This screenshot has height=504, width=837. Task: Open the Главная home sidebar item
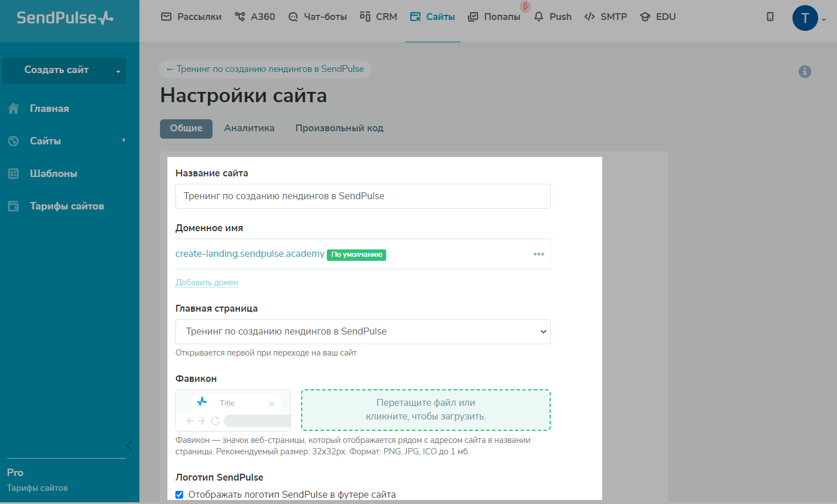49,108
